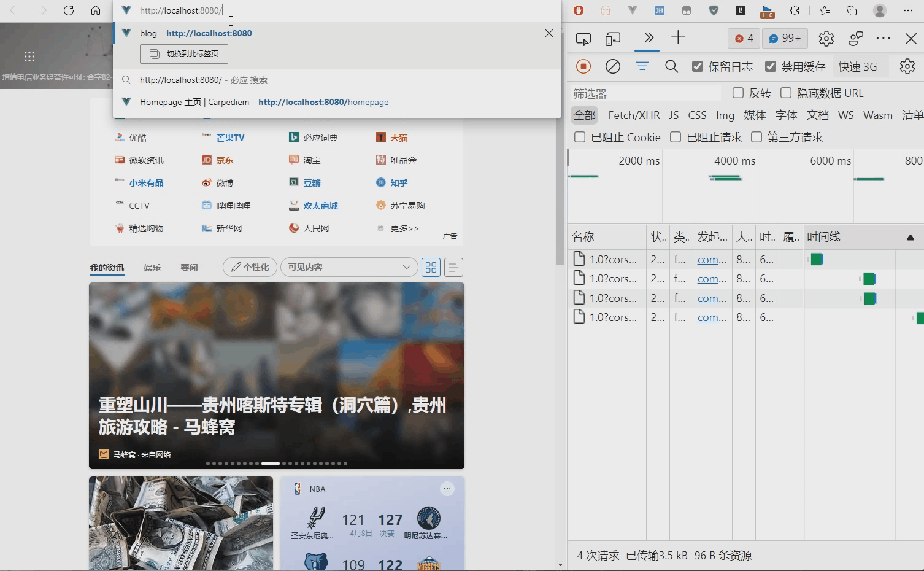Open network panel settings gear
Viewport: 924px width, 571px height.
pyautogui.click(x=907, y=66)
